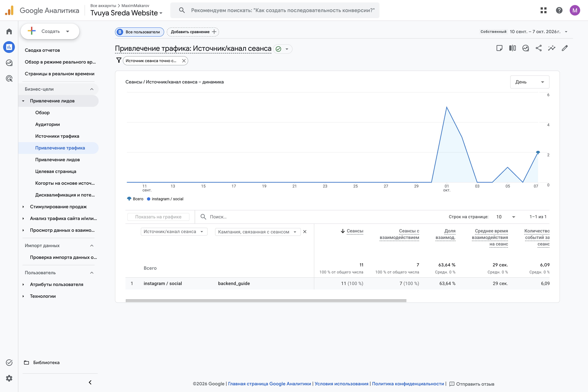Select Источники трафика in the navigation

(57, 136)
